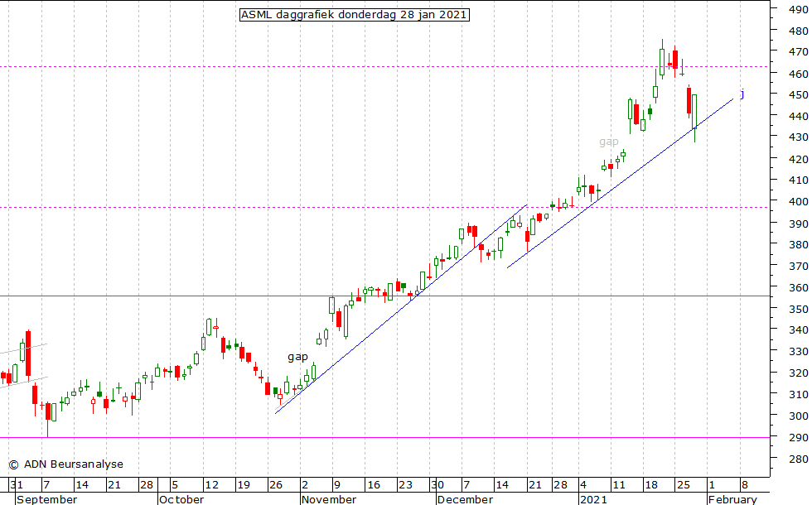Click the September month label
The height and width of the screenshot is (505, 812).
tap(46, 499)
